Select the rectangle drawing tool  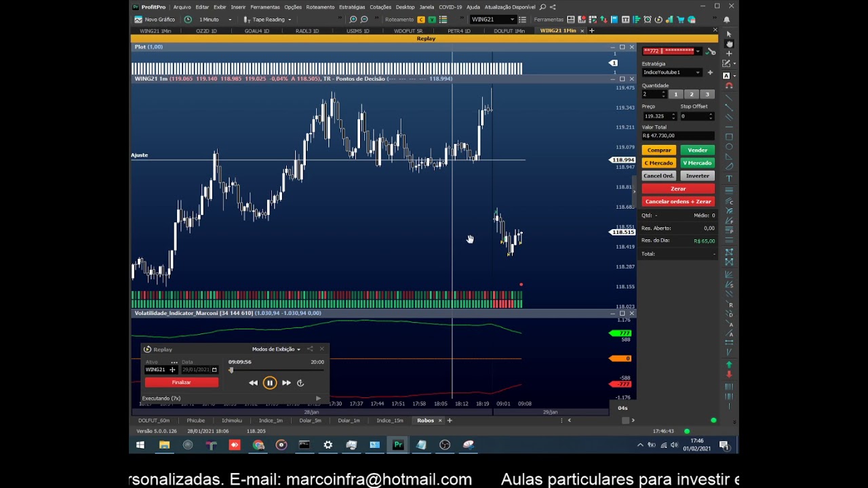[x=729, y=137]
